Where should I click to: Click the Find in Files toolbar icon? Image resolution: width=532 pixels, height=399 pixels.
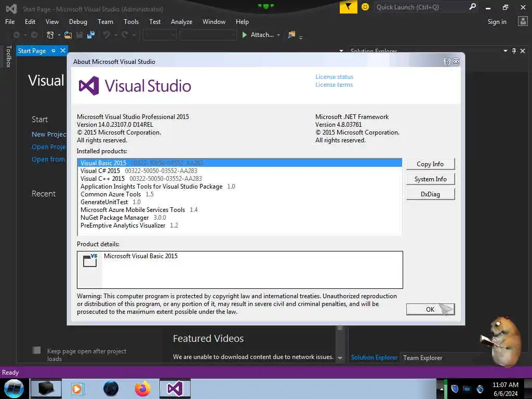pos(291,35)
